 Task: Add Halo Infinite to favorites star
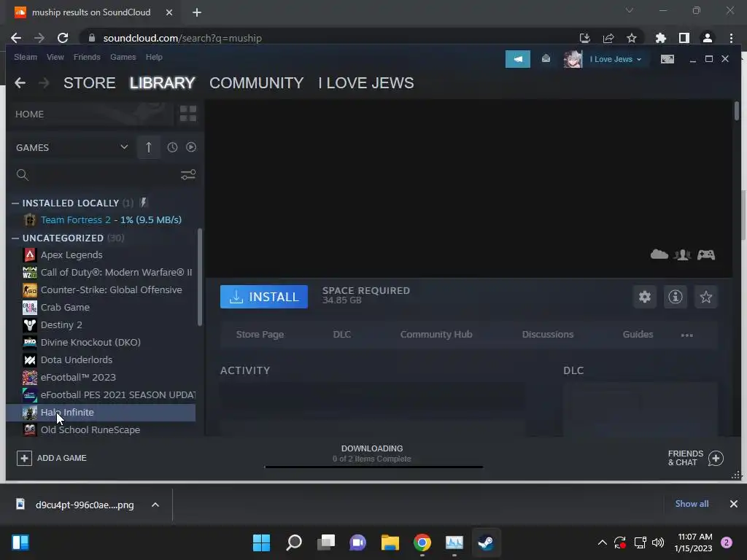(x=705, y=297)
